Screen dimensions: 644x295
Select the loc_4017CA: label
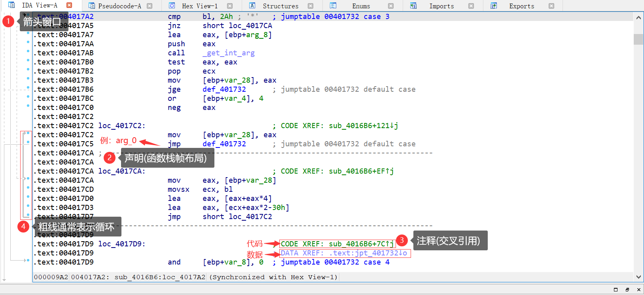(x=122, y=171)
